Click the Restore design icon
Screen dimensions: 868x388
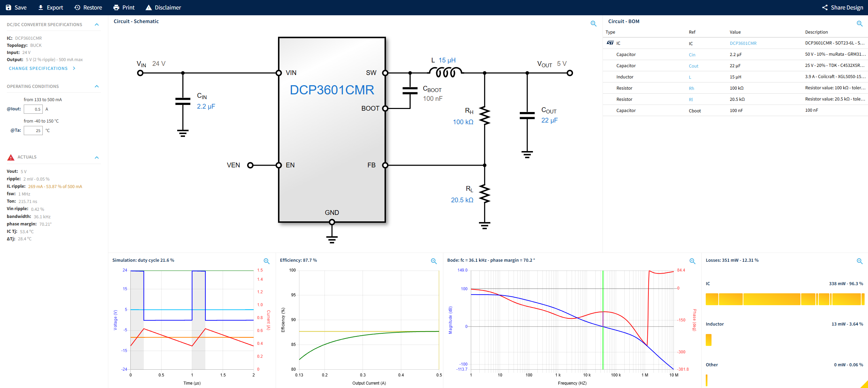(77, 7)
